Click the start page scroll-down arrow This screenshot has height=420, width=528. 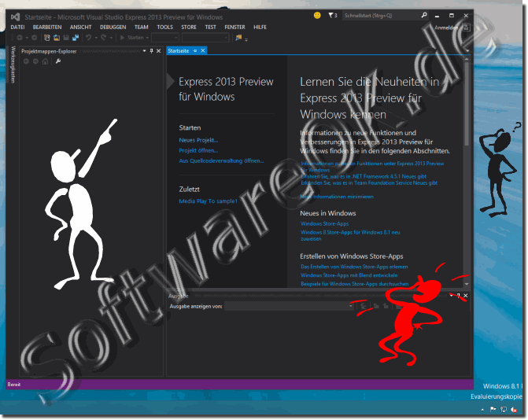467,284
